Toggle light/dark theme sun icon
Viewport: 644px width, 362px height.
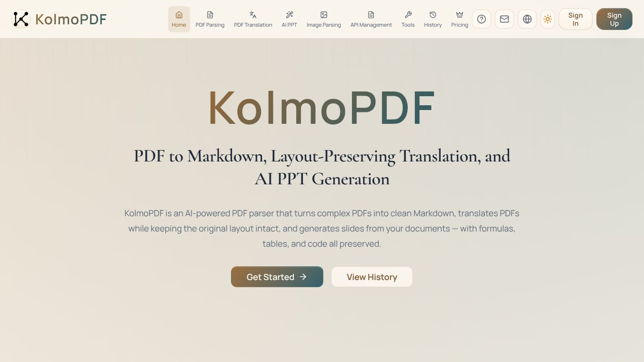[x=548, y=19]
